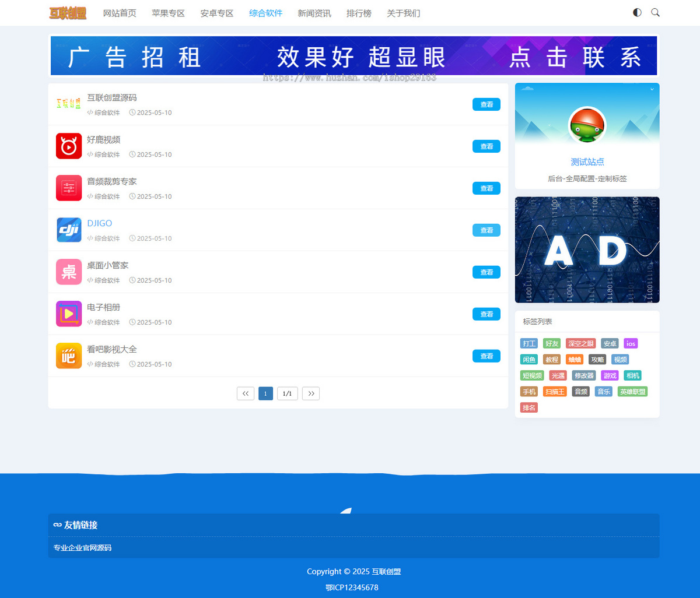Open the 好鹿视频 title link
Viewport: 700px width, 598px height.
[104, 139]
